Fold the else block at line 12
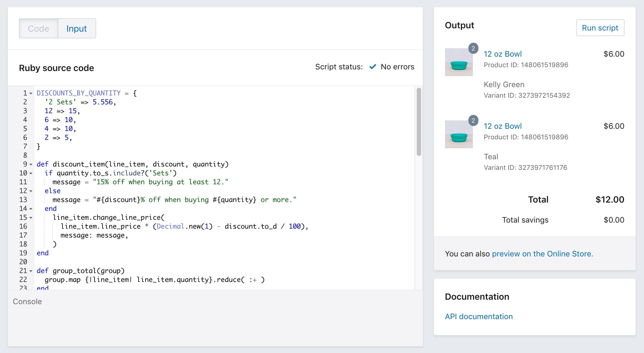Image resolution: width=644 pixels, height=353 pixels. pyautogui.click(x=31, y=191)
